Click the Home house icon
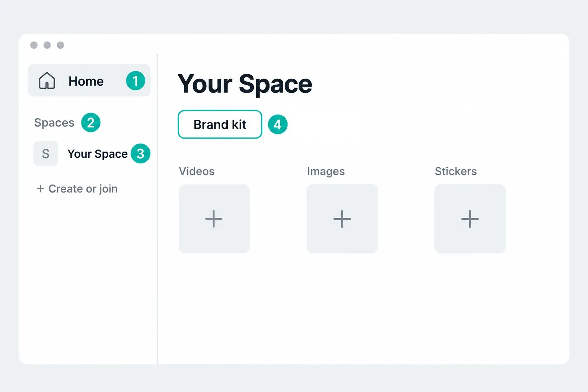Image resolution: width=588 pixels, height=392 pixels. 47,81
